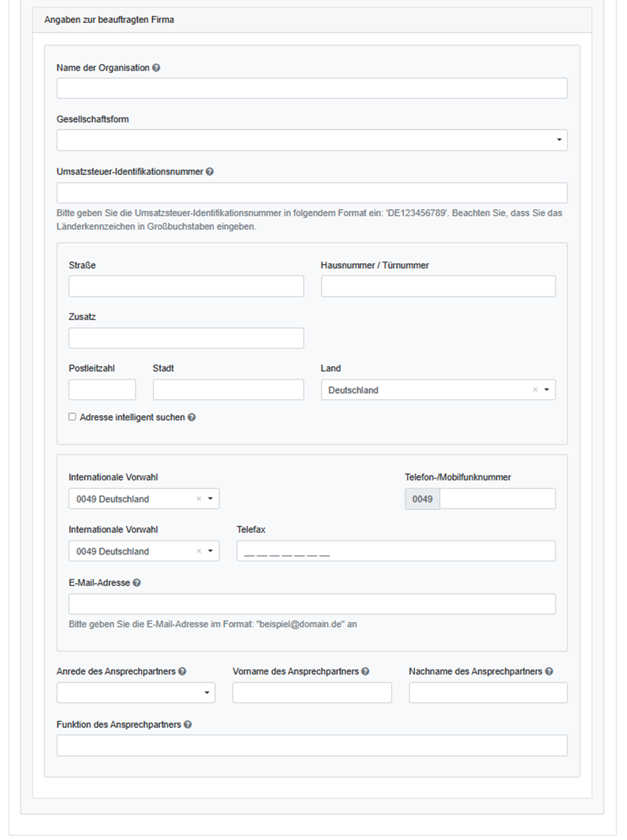Focus the Telefax number field
The height and width of the screenshot is (840, 627).
pyautogui.click(x=395, y=551)
